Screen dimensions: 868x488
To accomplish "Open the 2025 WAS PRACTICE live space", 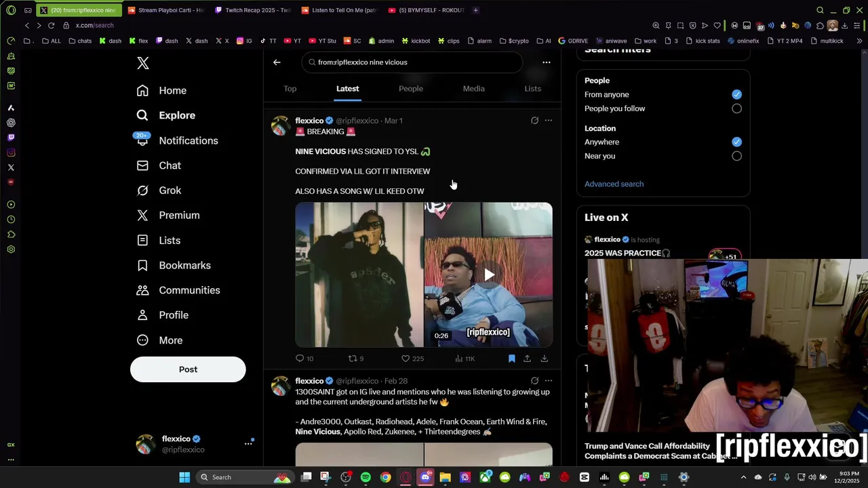I will pyautogui.click(x=627, y=253).
